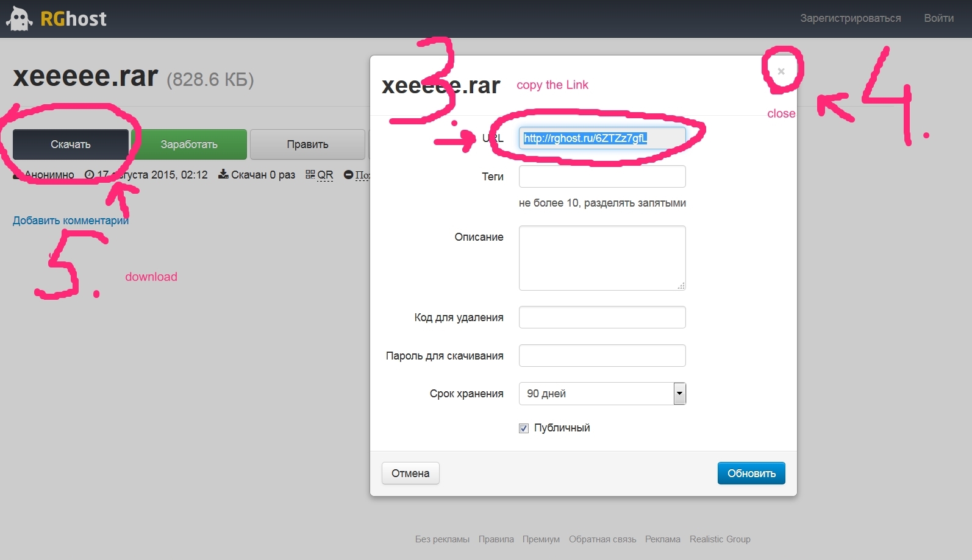Click the blue Обновить button

click(751, 473)
